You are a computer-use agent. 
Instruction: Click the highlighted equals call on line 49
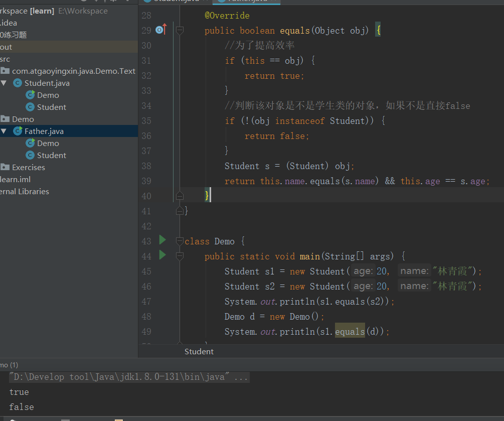[350, 332]
